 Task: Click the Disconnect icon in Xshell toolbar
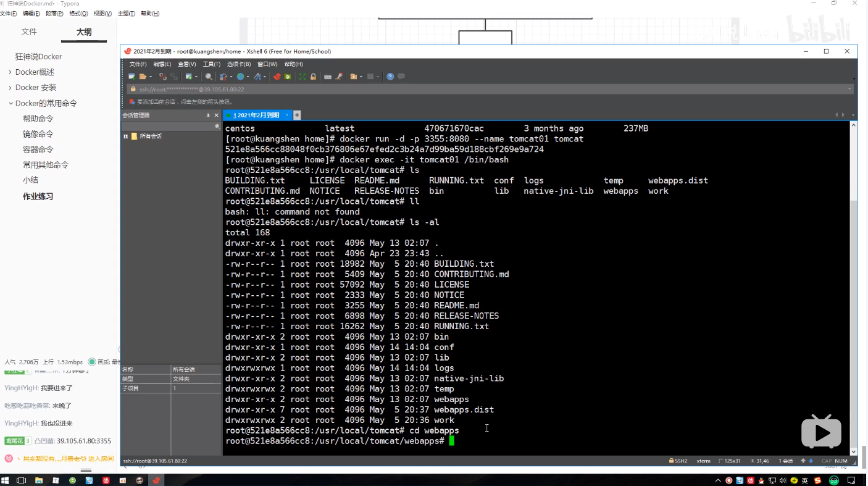point(163,77)
